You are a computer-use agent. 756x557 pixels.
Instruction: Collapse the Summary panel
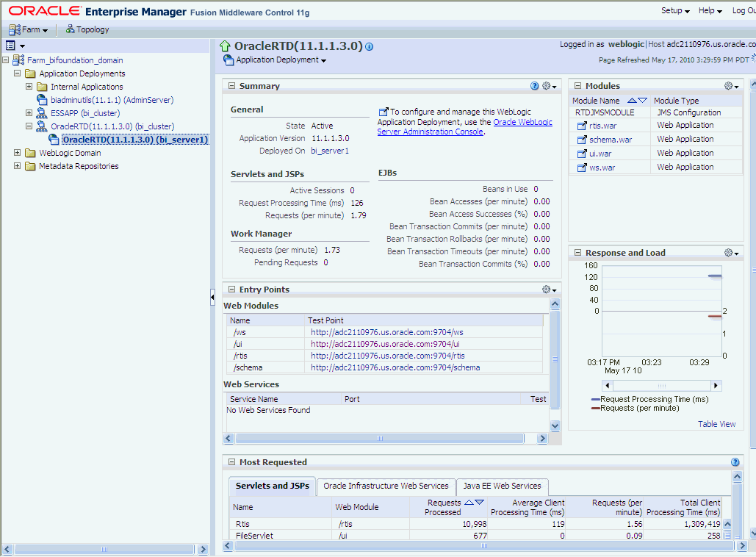point(231,86)
